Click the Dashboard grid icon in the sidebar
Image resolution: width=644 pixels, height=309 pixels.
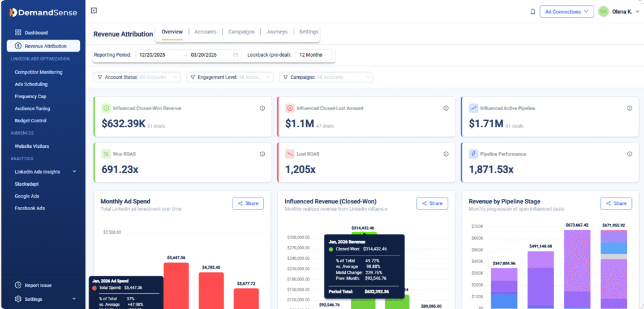[18, 33]
